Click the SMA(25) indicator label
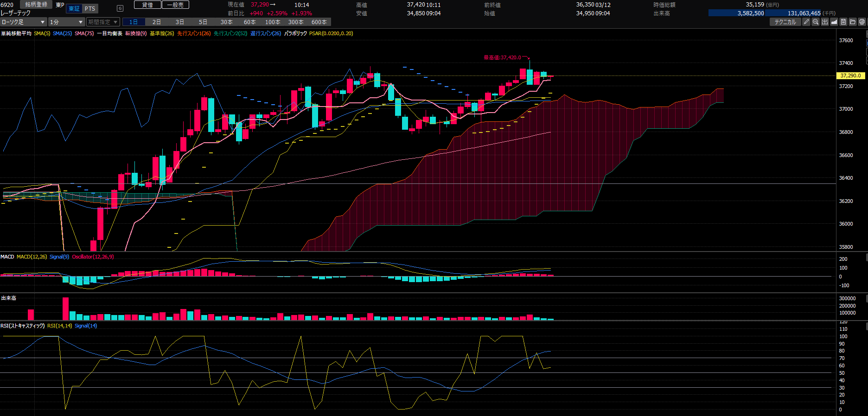Image resolution: width=868 pixels, height=416 pixels. click(x=62, y=33)
